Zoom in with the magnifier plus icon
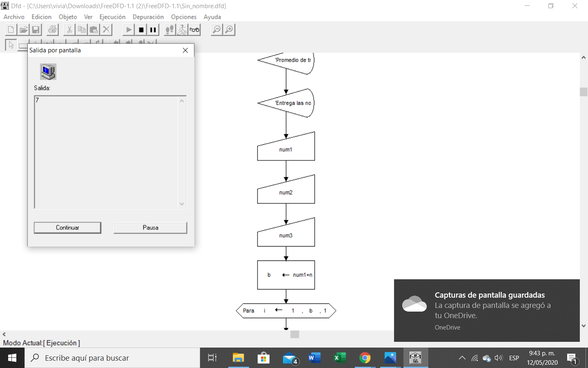Image resolution: width=588 pixels, height=368 pixels. click(229, 29)
